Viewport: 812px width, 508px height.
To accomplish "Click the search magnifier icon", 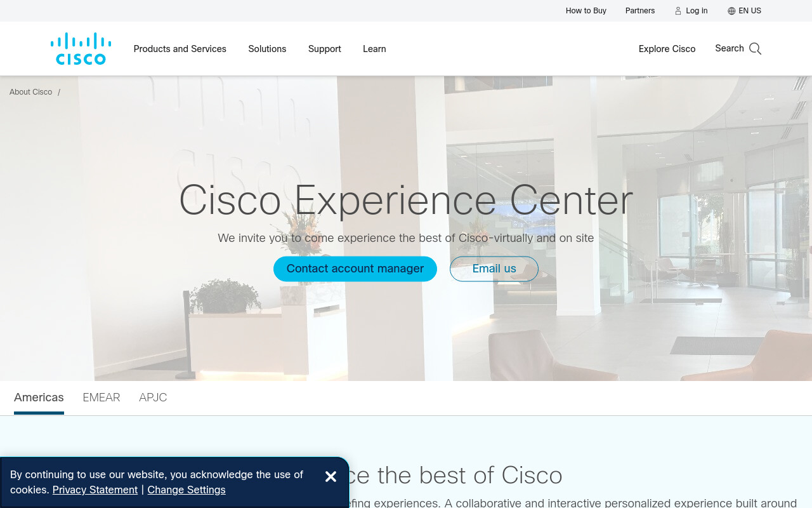I will tap(755, 49).
